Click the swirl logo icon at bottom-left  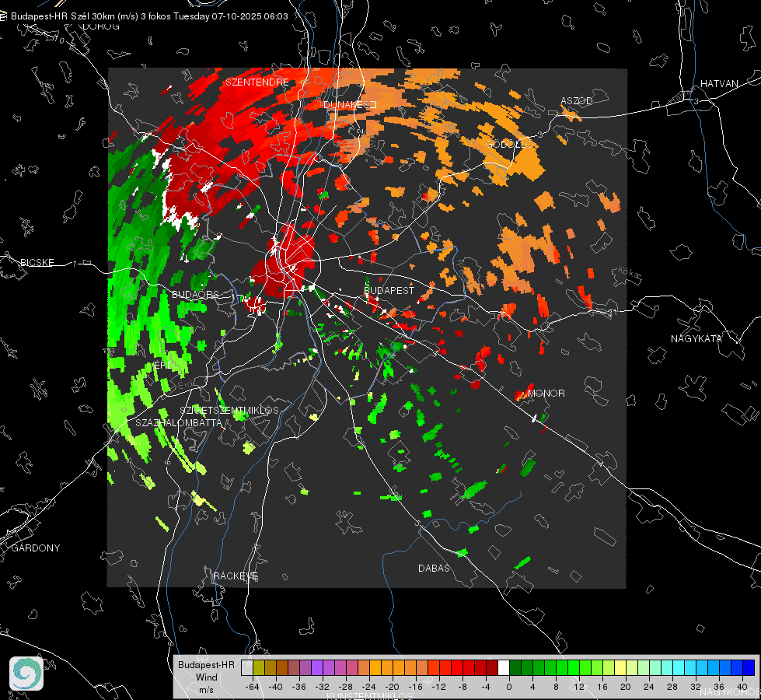[26, 674]
